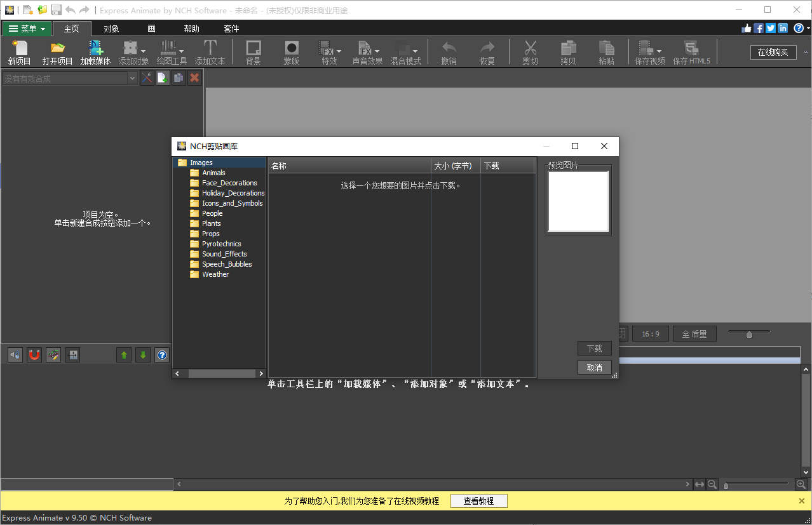Click the timeline zoom-in magnifier icon
This screenshot has height=525, width=812.
801,484
